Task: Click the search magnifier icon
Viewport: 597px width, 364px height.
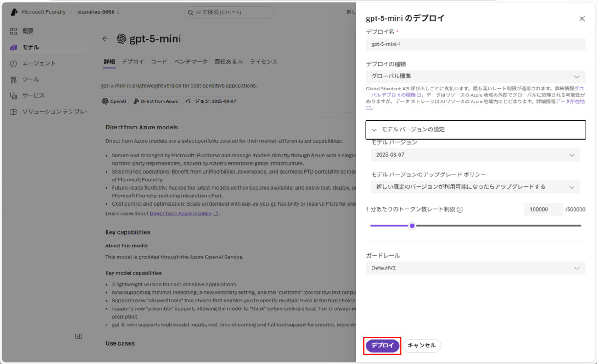Action: (190, 12)
